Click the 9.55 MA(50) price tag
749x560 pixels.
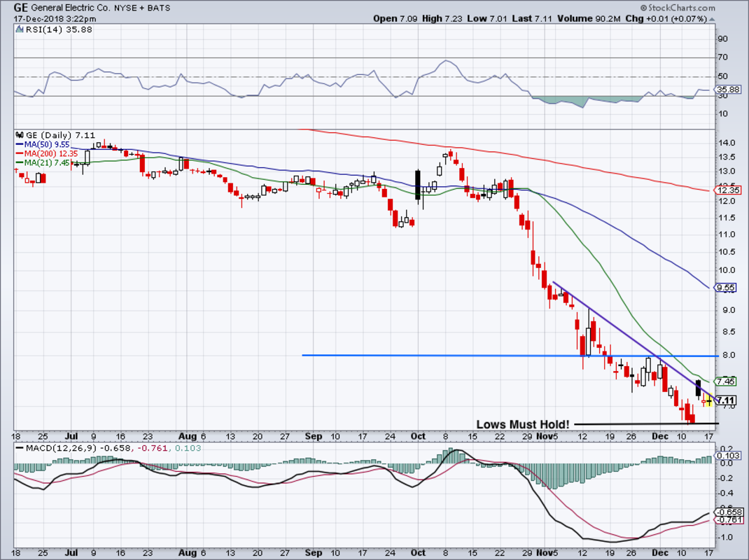726,287
